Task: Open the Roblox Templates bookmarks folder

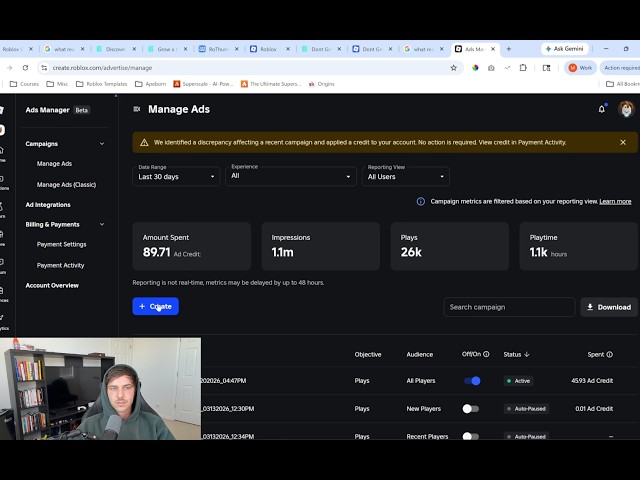Action: coord(102,84)
